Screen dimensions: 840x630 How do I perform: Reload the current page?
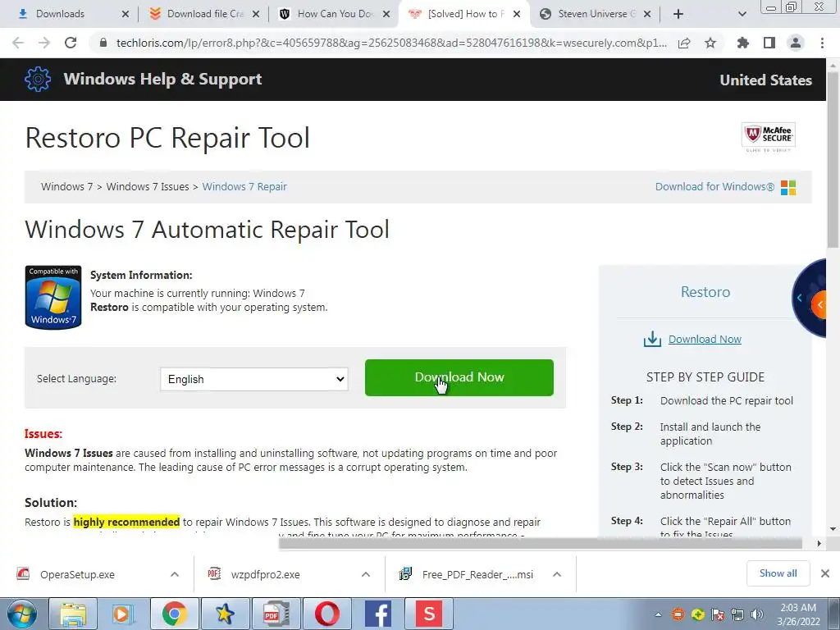tap(71, 43)
